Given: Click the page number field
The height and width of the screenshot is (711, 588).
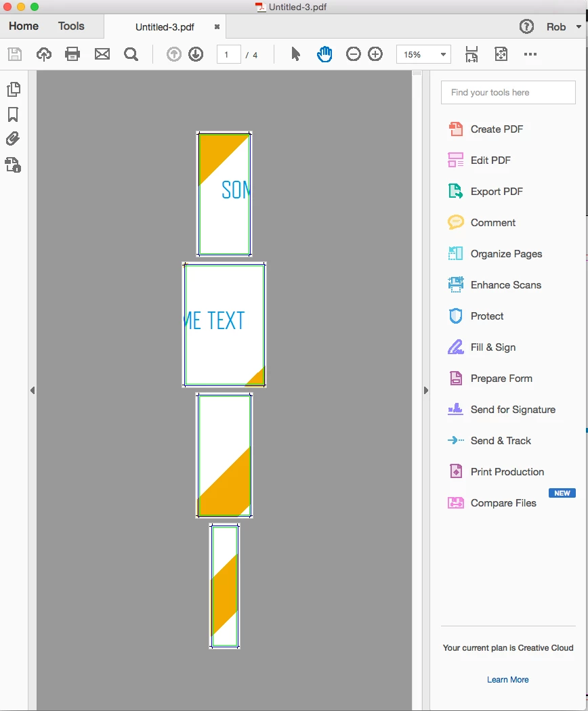Looking at the screenshot, I should (228, 54).
